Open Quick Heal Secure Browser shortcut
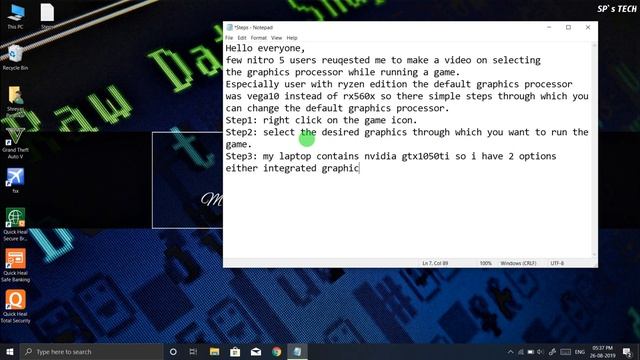This screenshot has height=360, width=640. [16, 224]
